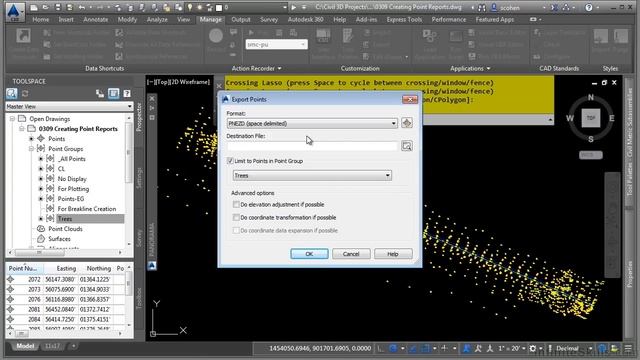Switch to the Analyze ribbon tab
Viewport: 640px width, 360px height.
[x=157, y=19]
